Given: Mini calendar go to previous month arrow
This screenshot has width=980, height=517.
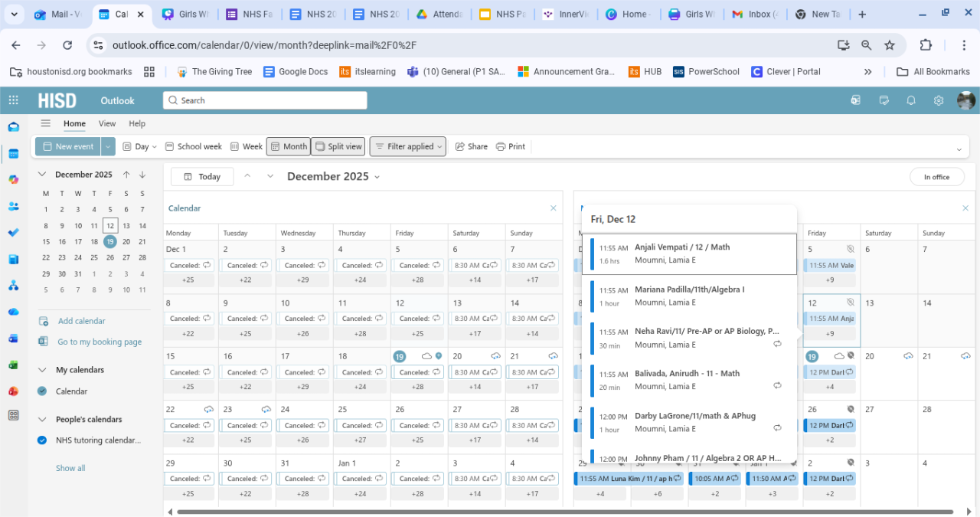Looking at the screenshot, I should [126, 175].
